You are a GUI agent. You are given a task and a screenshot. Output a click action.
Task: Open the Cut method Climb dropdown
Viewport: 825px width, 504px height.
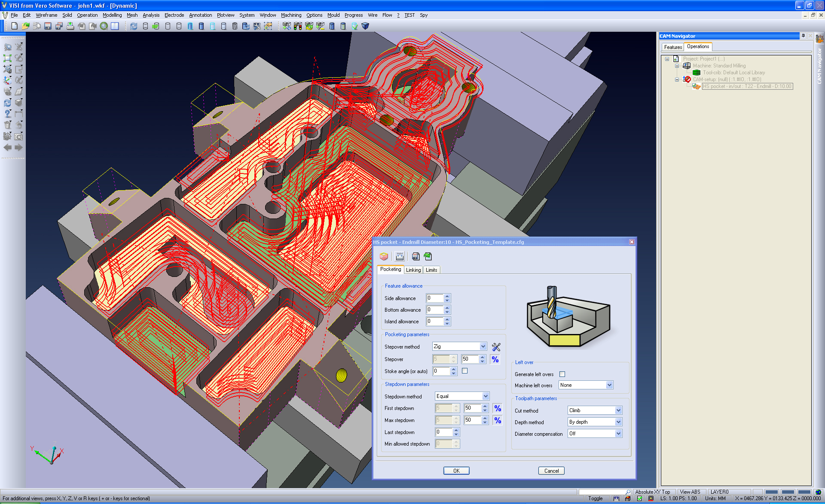pos(618,410)
